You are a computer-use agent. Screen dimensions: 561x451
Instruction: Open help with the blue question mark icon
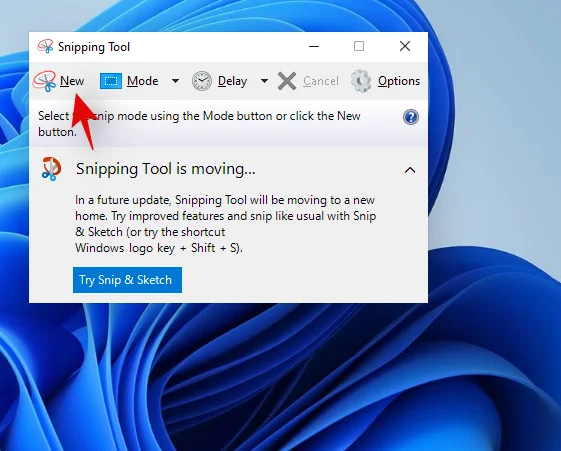pyautogui.click(x=411, y=117)
